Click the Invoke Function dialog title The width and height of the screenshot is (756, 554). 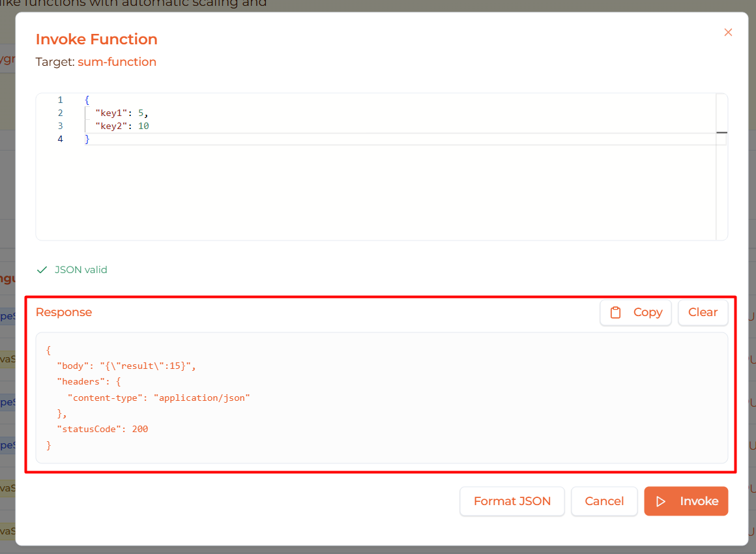point(96,39)
